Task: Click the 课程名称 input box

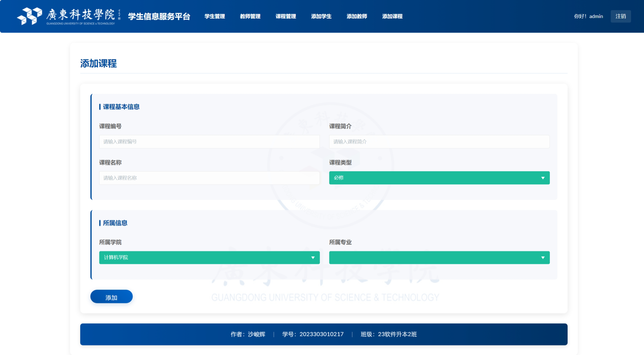Action: click(x=209, y=178)
